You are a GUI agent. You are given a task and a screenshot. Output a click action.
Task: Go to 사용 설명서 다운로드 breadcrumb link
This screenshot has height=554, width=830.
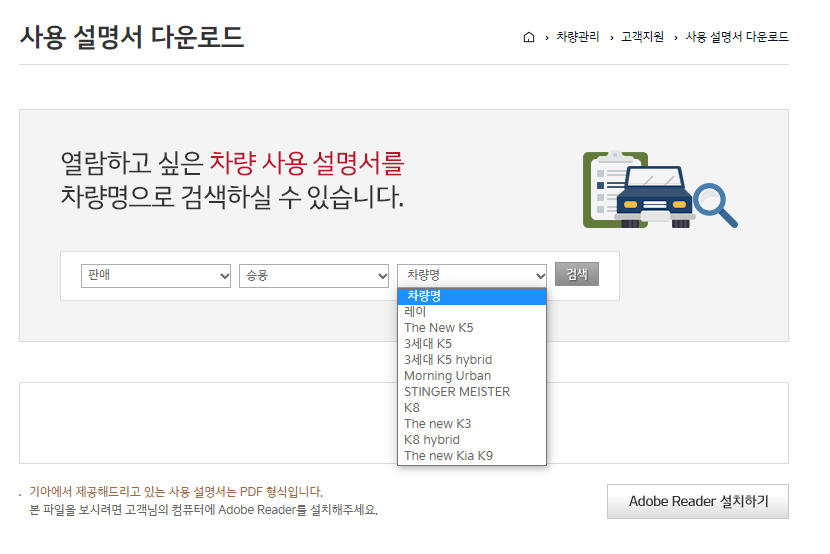pos(737,37)
